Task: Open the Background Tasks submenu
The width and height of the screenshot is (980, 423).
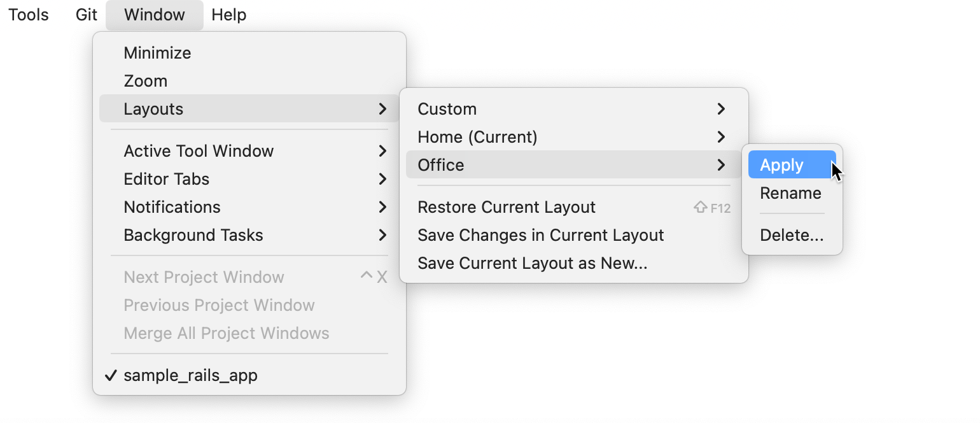Action: pos(193,235)
